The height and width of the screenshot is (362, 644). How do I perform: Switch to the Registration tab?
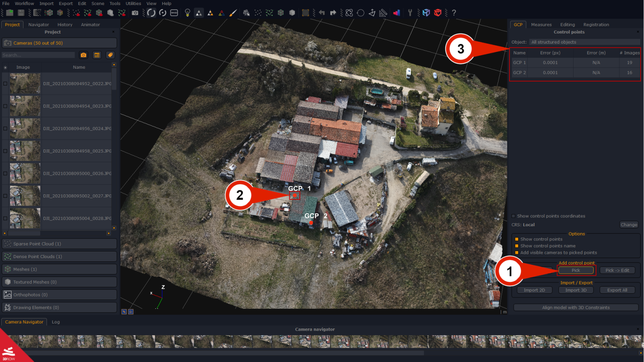[596, 24]
